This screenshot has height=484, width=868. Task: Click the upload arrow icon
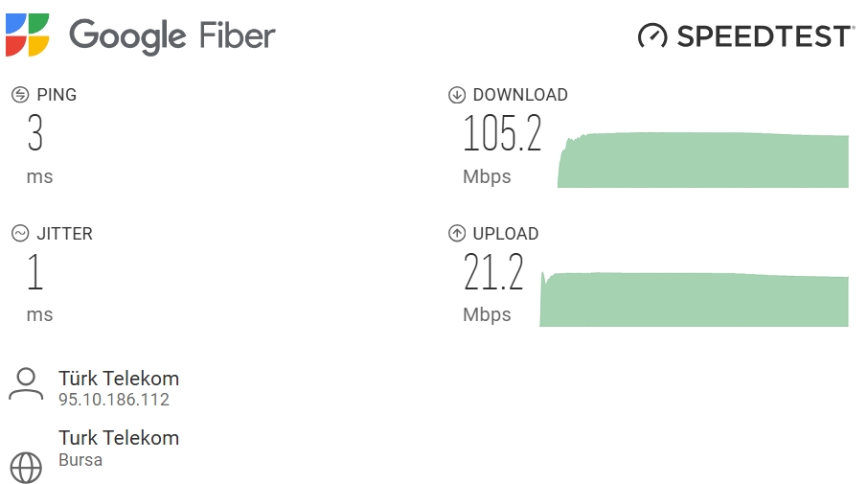tap(457, 233)
